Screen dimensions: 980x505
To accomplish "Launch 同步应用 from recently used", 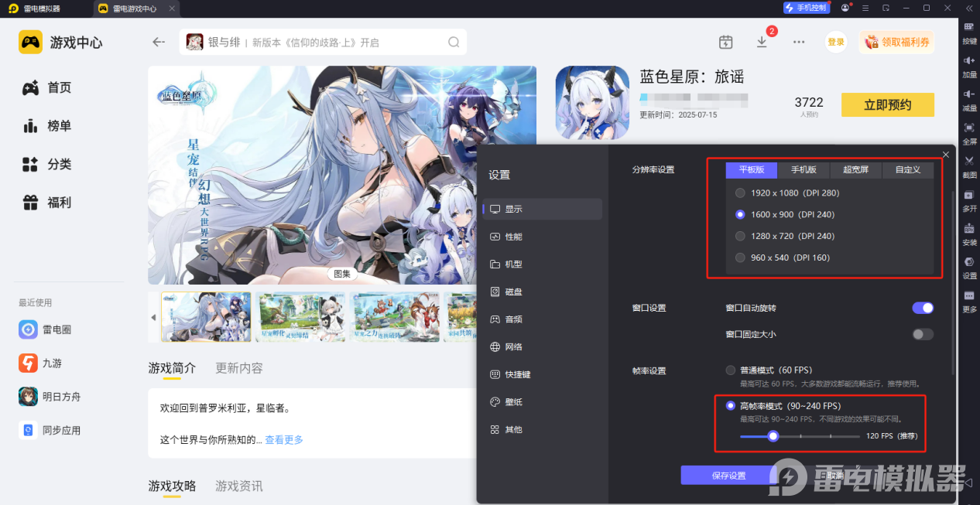I will coord(50,430).
